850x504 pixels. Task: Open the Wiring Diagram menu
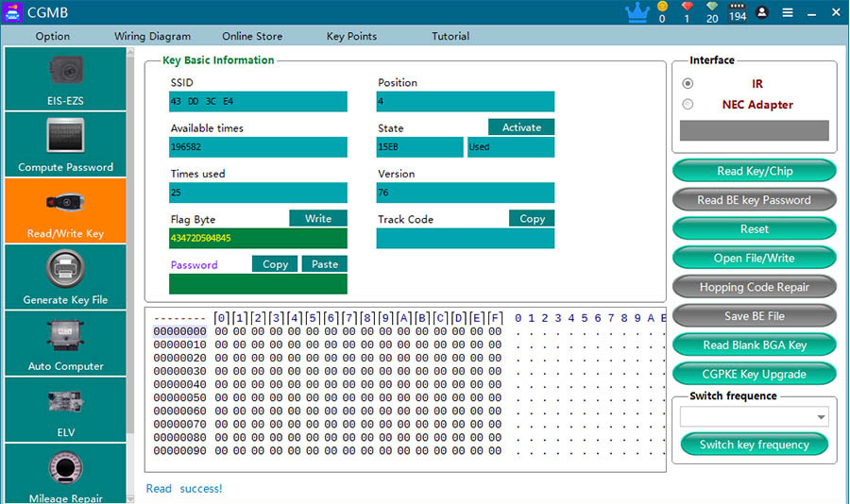pos(152,37)
